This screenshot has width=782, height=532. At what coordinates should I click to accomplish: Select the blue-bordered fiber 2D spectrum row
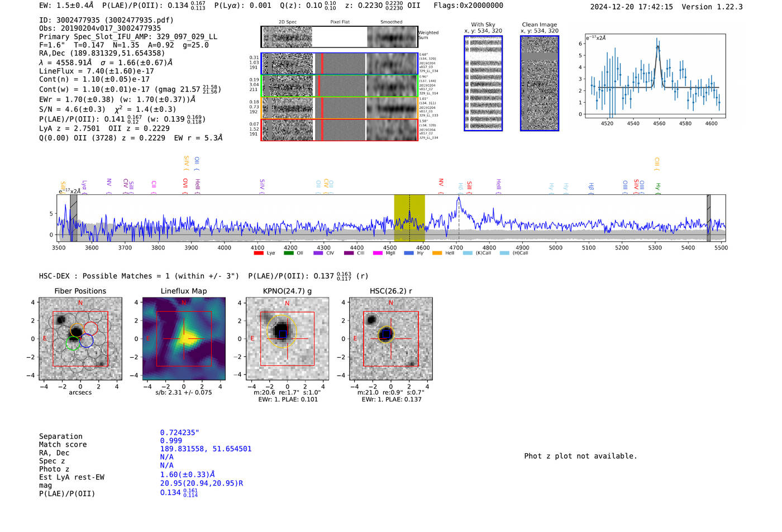tap(339, 64)
